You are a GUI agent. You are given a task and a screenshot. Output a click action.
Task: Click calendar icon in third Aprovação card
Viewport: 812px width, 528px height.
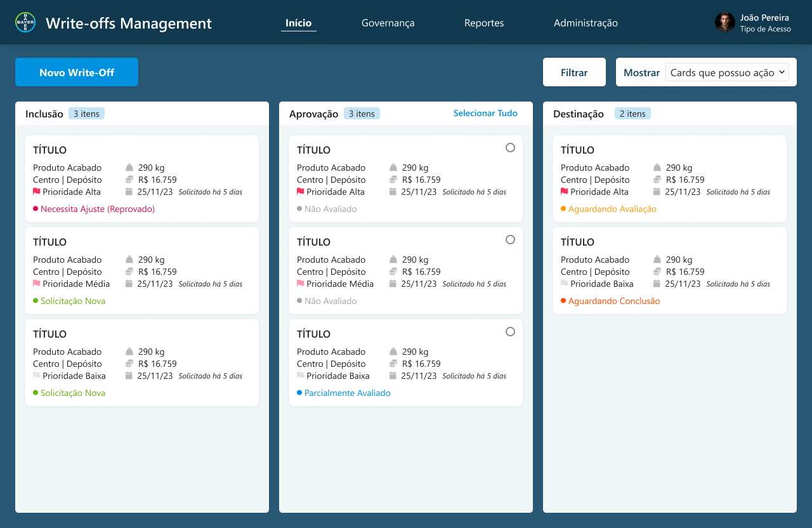point(393,376)
